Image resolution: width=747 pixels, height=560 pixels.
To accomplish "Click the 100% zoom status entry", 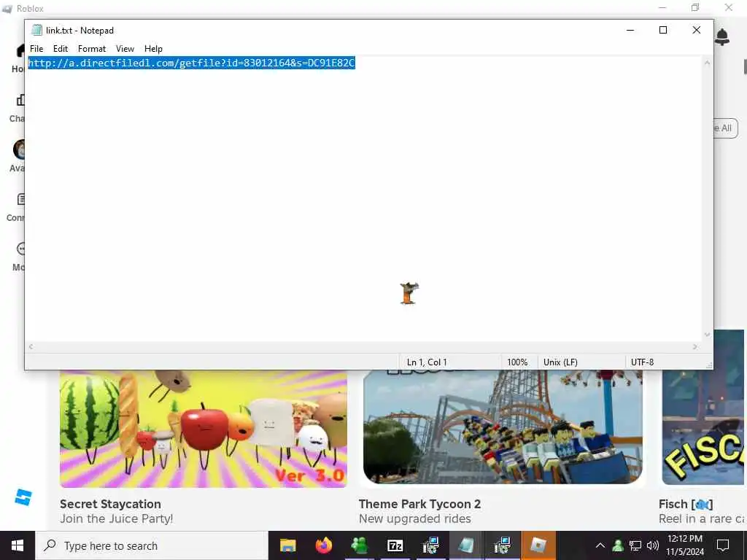I will [x=517, y=362].
